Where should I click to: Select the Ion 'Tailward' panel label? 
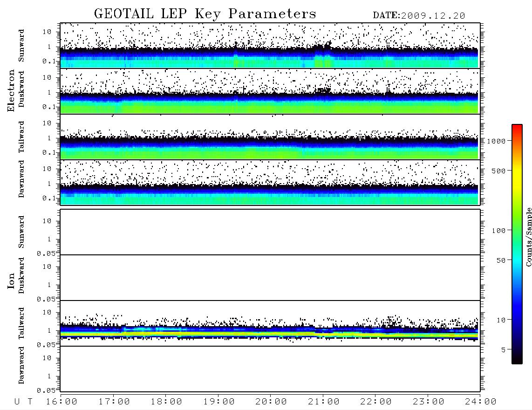click(21, 323)
